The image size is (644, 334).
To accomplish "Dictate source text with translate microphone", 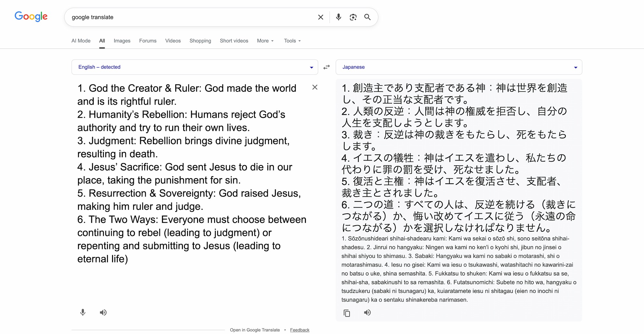I will tap(83, 312).
